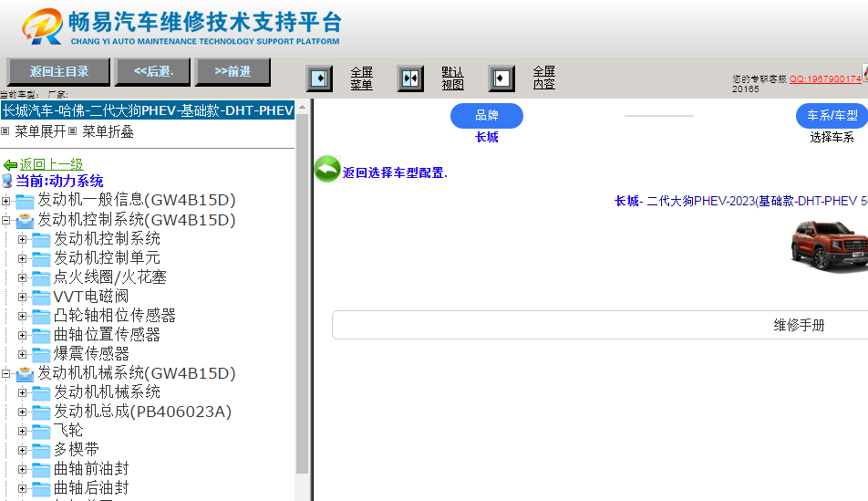Click 菜单折叠 to collapse all menus
Screen dimensions: 868x501
[x=108, y=131]
